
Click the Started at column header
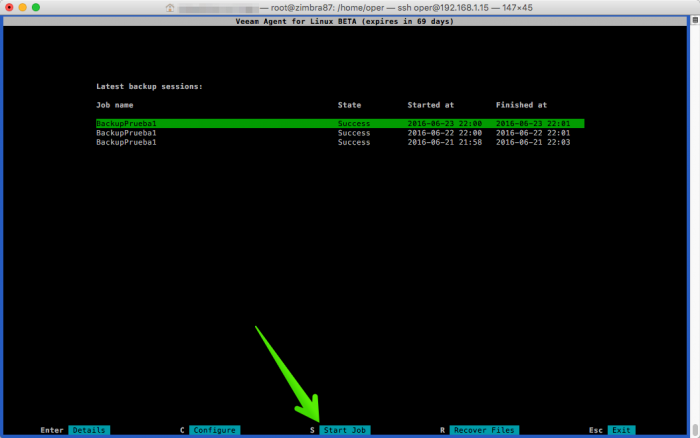430,105
